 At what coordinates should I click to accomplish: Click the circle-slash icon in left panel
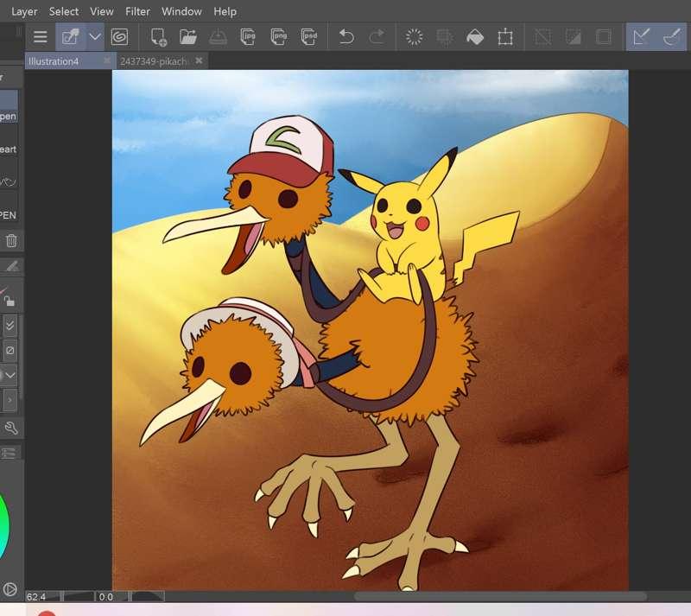click(10, 351)
